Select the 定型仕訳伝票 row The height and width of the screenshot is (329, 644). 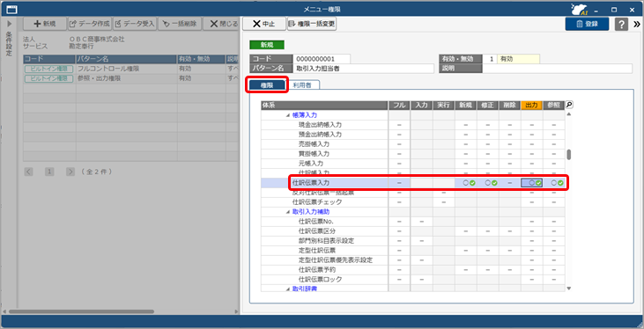[413, 250]
